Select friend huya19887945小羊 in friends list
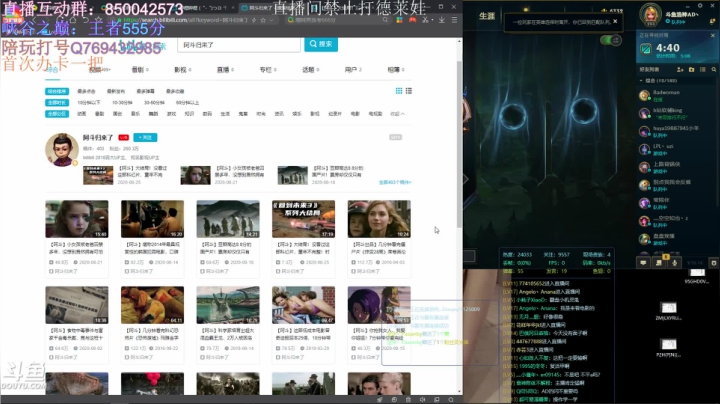Screen dimensions: 720x404 677,131
